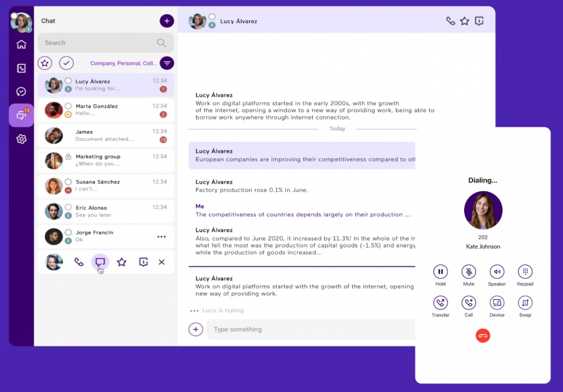Hang up with the red end call button
The width and height of the screenshot is (563, 392).
point(483,336)
